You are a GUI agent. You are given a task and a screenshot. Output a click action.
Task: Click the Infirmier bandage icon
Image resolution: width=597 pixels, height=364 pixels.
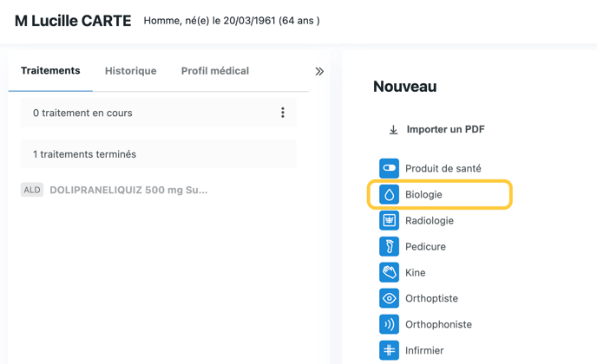click(x=389, y=350)
